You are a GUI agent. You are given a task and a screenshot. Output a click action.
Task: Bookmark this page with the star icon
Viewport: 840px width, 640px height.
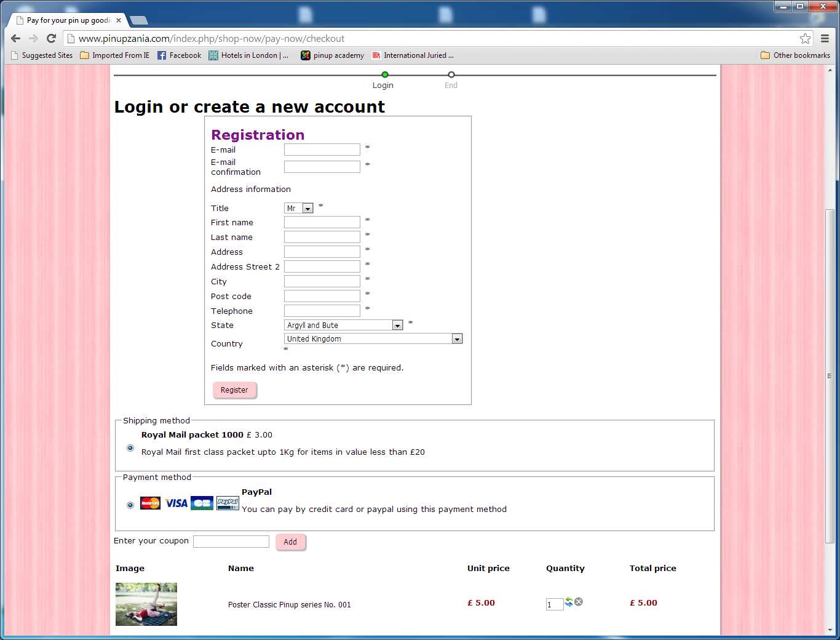point(805,39)
